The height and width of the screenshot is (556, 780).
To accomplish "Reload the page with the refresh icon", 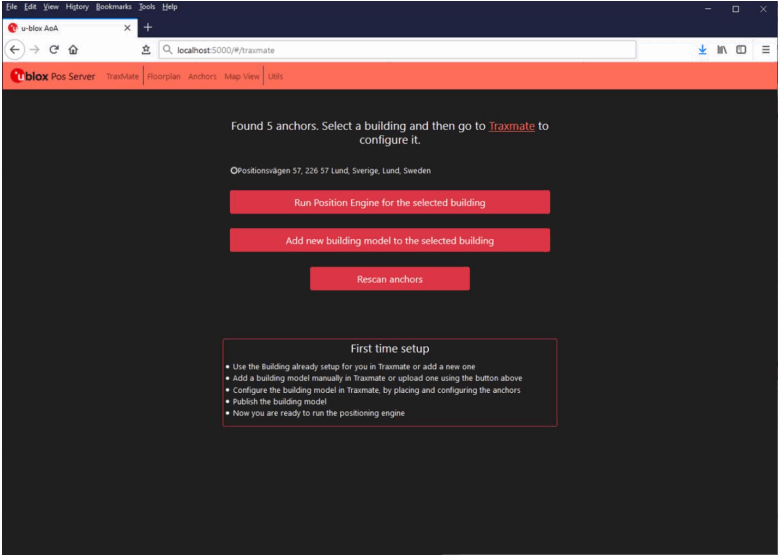I will click(54, 50).
